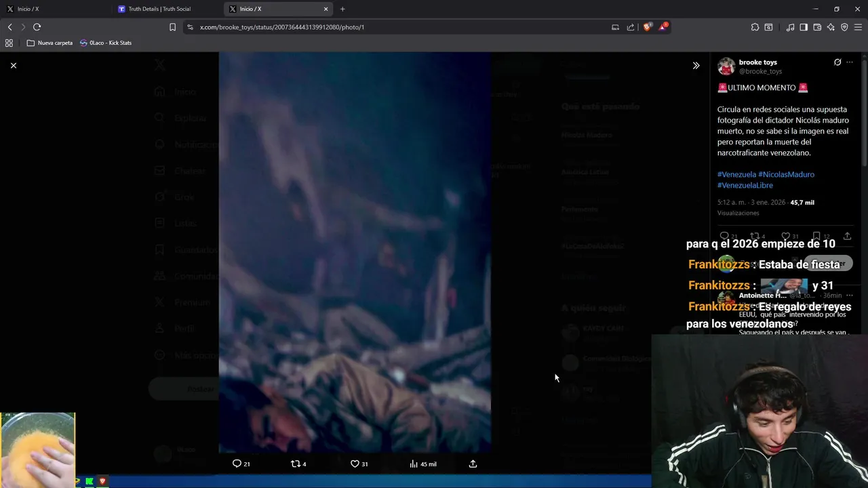Bookmark this page with the bookmark icon
The height and width of the screenshot is (488, 868).
pyautogui.click(x=172, y=27)
